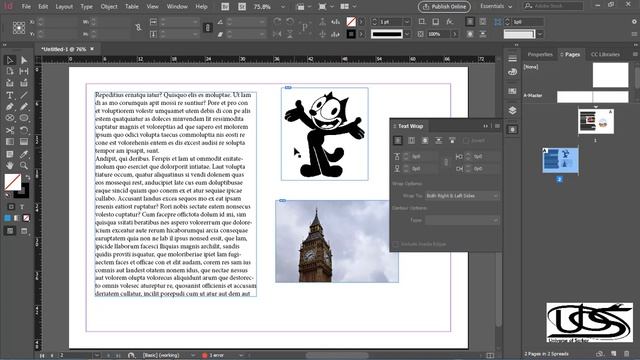Image resolution: width=640 pixels, height=360 pixels.
Task: Select the Type tool
Action: click(10, 95)
